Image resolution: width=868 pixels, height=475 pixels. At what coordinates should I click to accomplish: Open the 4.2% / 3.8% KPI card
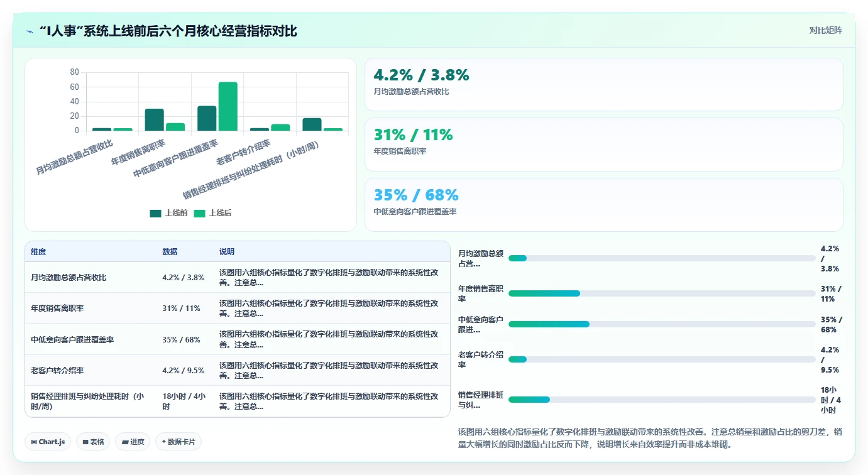tap(603, 85)
